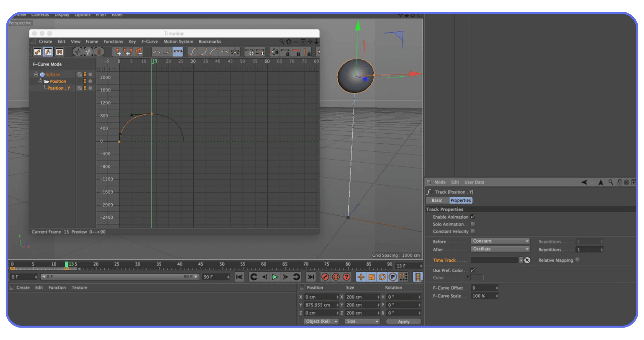Open the Motion System menu

pyautogui.click(x=178, y=42)
